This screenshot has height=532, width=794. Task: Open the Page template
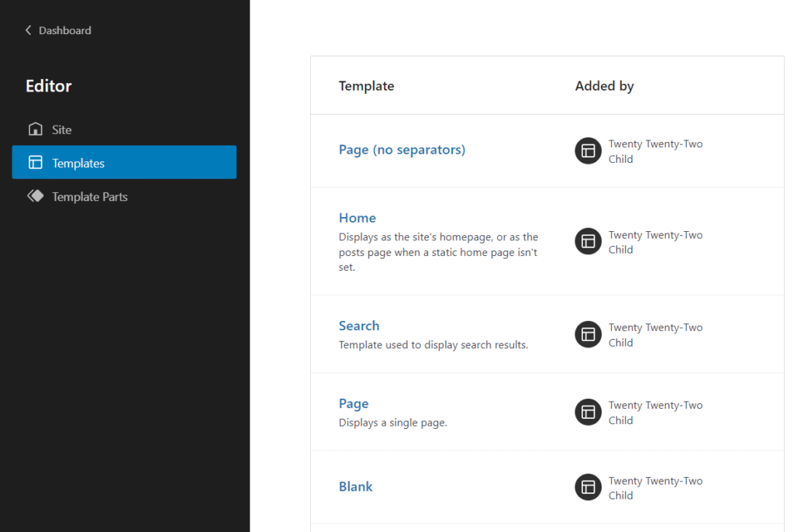coord(354,404)
